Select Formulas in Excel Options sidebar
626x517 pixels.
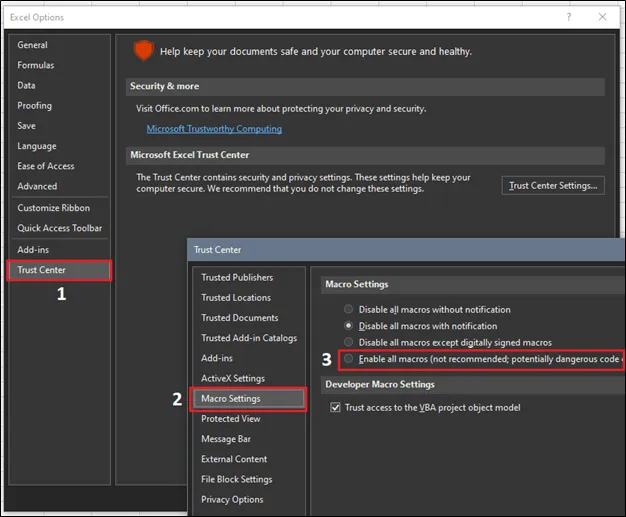pos(36,65)
